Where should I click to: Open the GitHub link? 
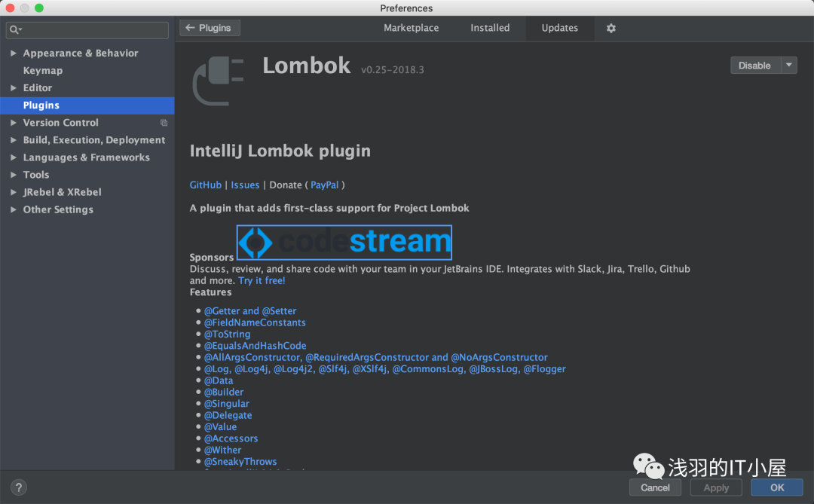pyautogui.click(x=206, y=185)
